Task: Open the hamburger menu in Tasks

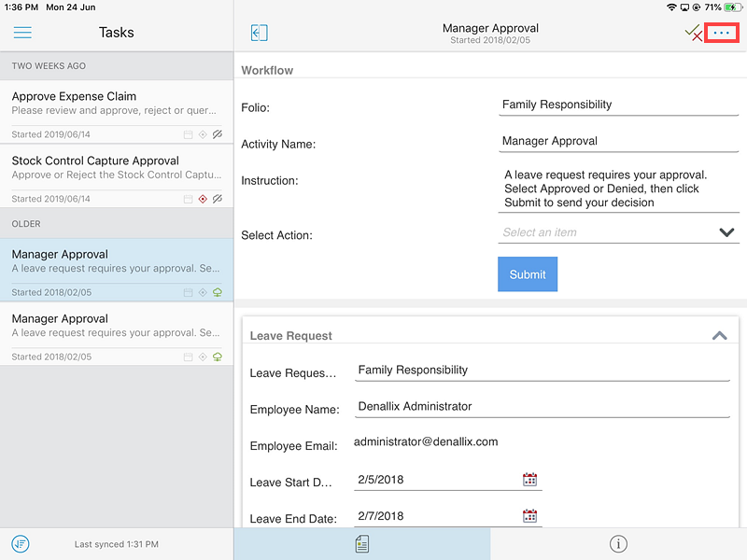Action: click(x=22, y=33)
